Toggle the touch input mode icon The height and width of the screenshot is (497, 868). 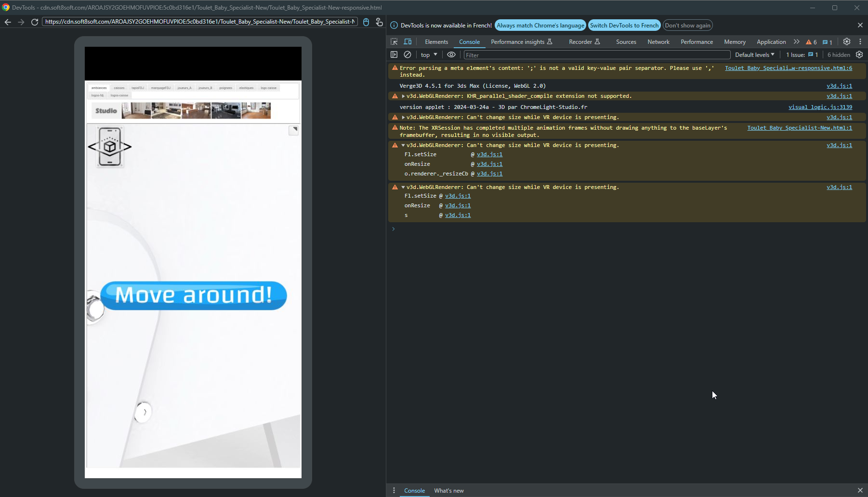tap(379, 22)
